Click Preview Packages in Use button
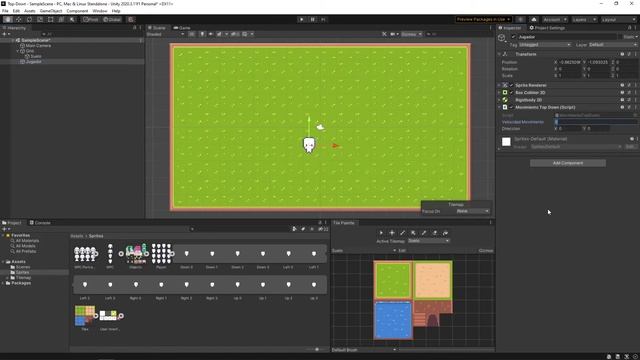This screenshot has width=640, height=360. click(484, 19)
